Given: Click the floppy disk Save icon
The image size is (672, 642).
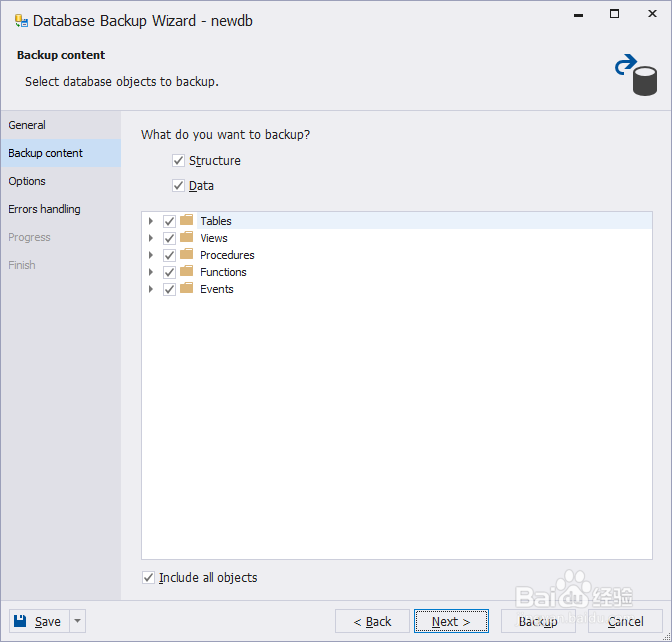Looking at the screenshot, I should (20, 621).
